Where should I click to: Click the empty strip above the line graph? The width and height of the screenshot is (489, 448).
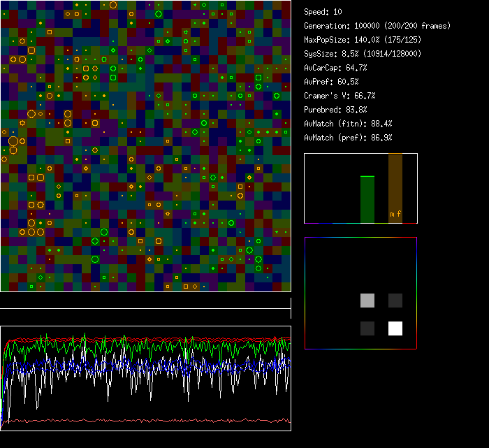point(145,301)
